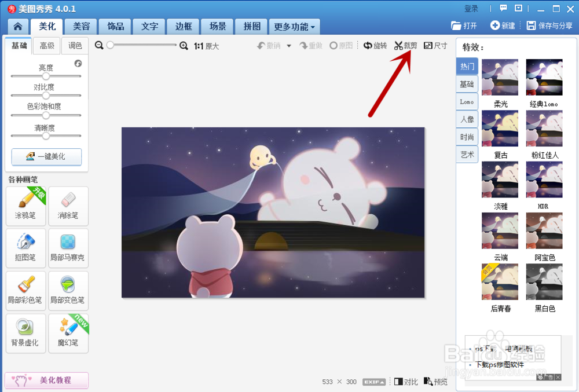Open the feedback message icon in title bar
The height and width of the screenshot is (392, 579).
pyautogui.click(x=503, y=8)
